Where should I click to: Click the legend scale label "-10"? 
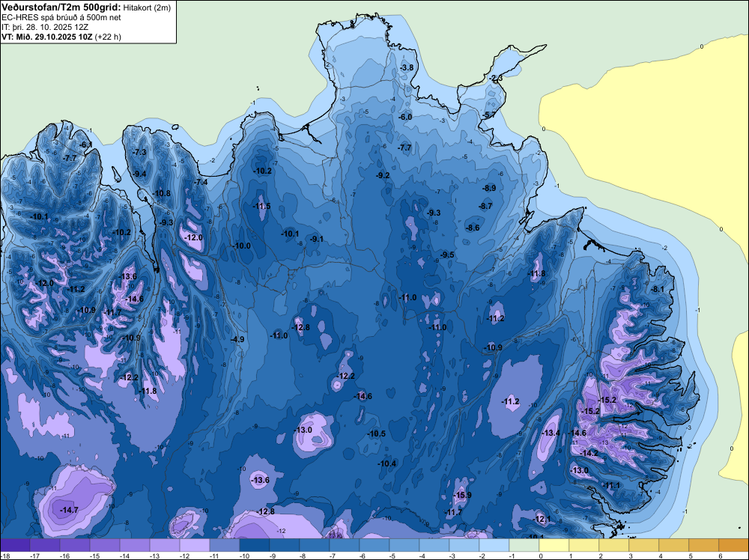tap(244, 556)
